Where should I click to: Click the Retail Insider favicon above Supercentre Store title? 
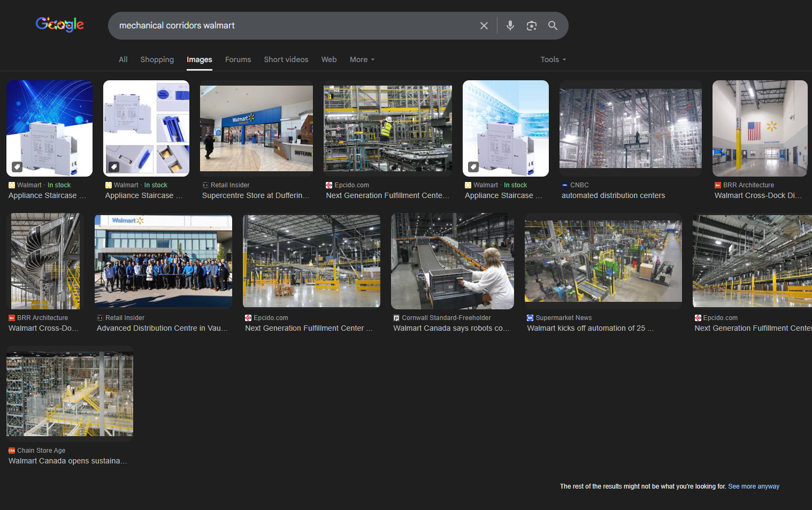pyautogui.click(x=205, y=185)
